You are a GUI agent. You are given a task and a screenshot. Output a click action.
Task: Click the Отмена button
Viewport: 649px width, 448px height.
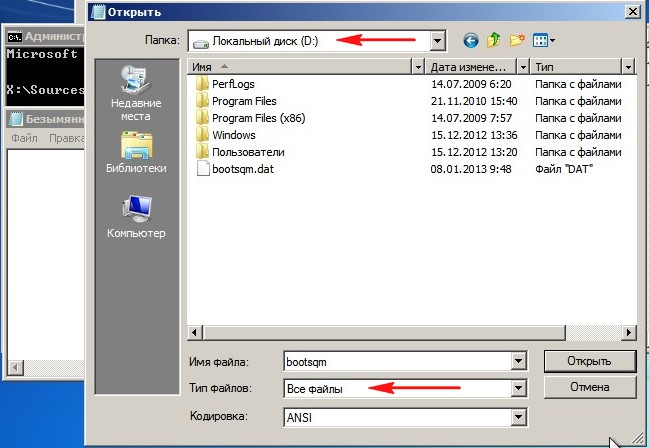coord(590,387)
